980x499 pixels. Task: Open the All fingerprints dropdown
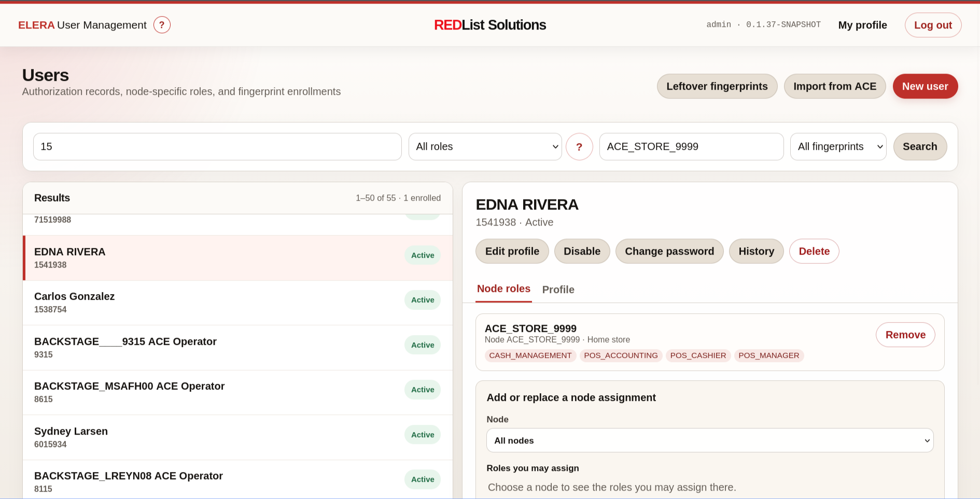838,147
